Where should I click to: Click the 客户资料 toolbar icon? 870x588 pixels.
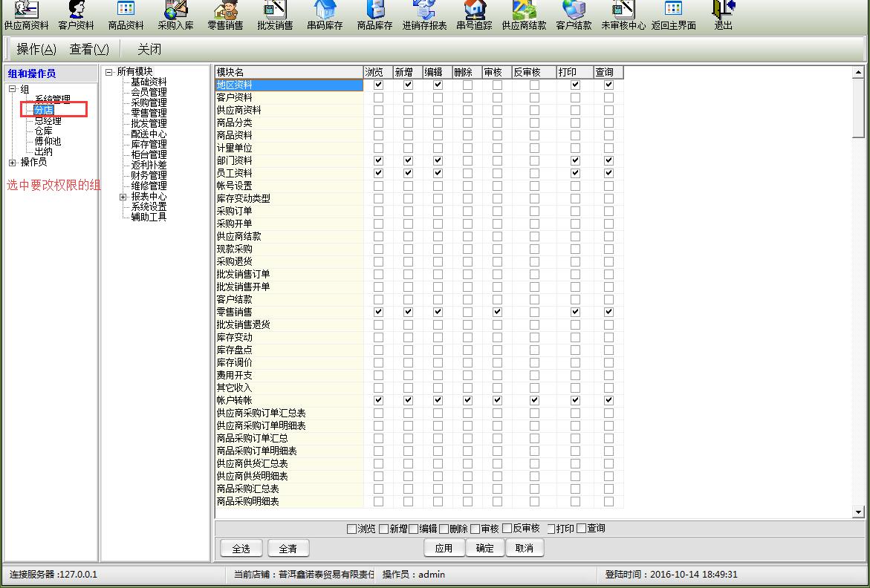76,15
